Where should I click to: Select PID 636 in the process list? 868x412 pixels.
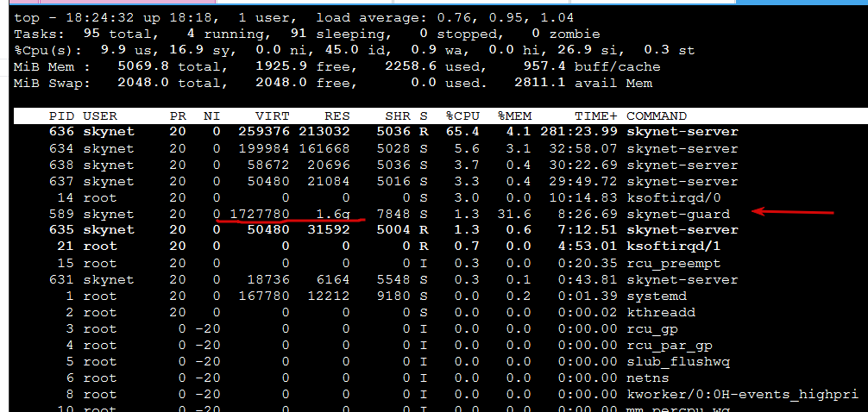click(x=61, y=132)
